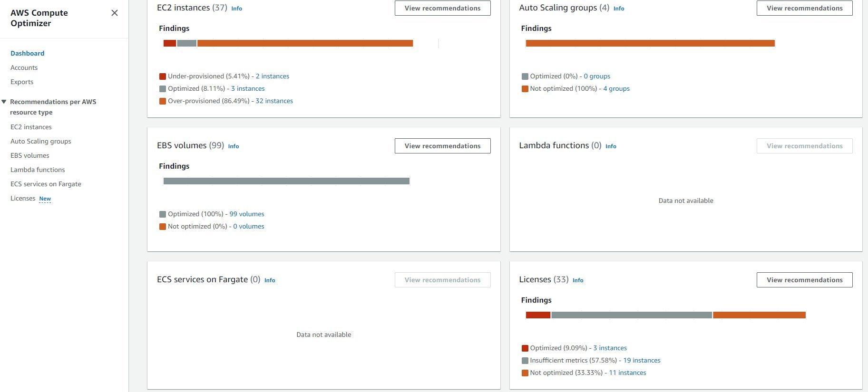Image resolution: width=868 pixels, height=392 pixels.
Task: Click the Licenses Not optimized legend swatch
Action: pyautogui.click(x=525, y=373)
